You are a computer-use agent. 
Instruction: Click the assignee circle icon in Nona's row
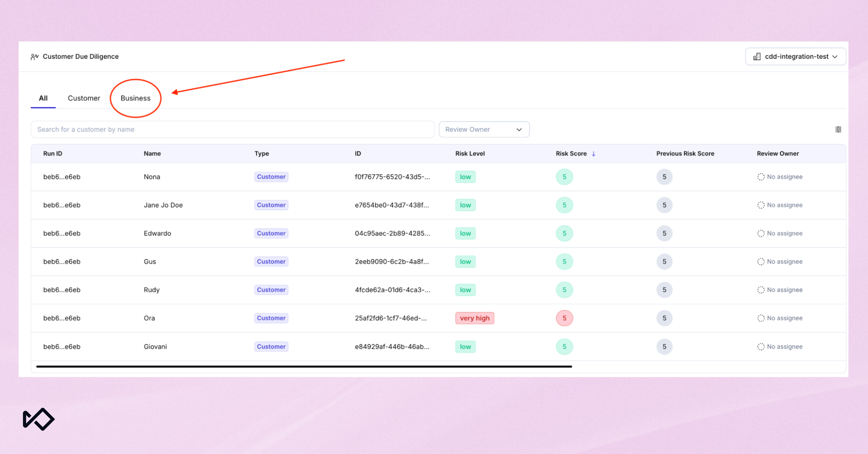tap(761, 177)
